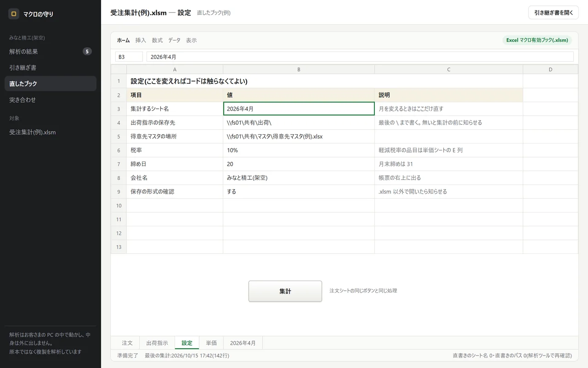Image resolution: width=588 pixels, height=368 pixels.
Task: Run the 集計 button
Action: (285, 291)
